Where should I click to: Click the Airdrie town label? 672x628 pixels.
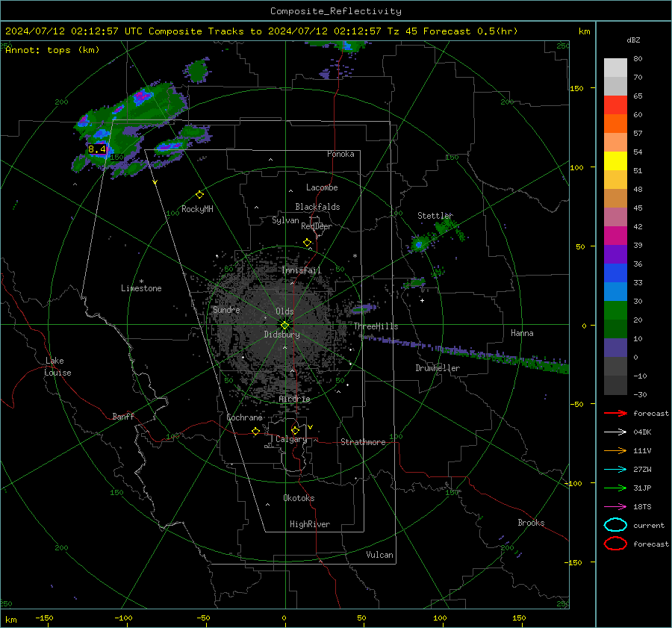point(294,399)
